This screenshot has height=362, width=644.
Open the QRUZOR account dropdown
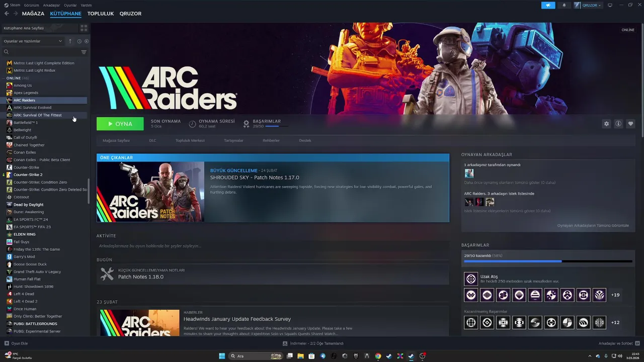coord(588,5)
